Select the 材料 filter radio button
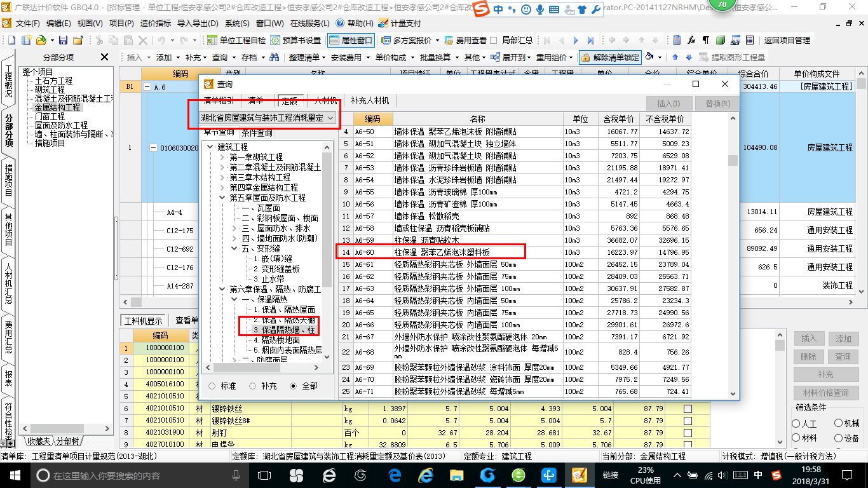Screen dimensions: 868x488 click(796, 438)
